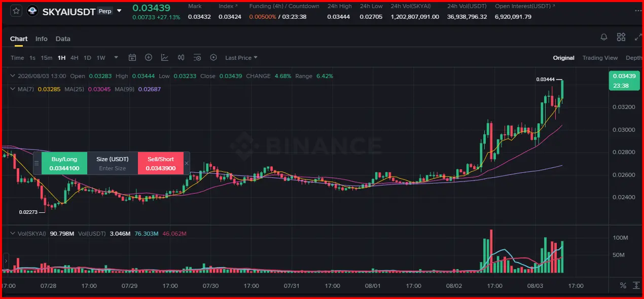Click the MA(7) value 0.03285
This screenshot has width=644, height=299.
[x=49, y=89]
